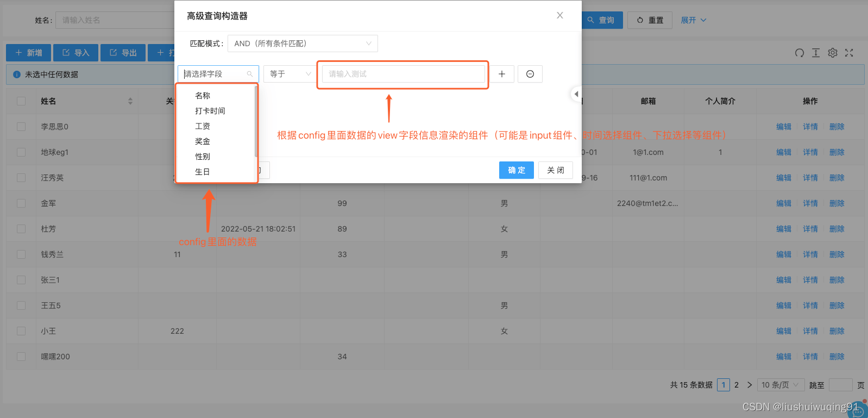Click the 请输入测试 value input
Viewport: 868px width, 418px height.
(403, 74)
